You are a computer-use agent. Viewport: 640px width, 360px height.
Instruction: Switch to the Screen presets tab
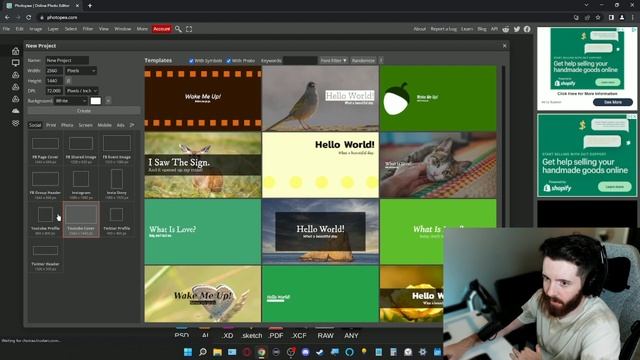click(85, 125)
